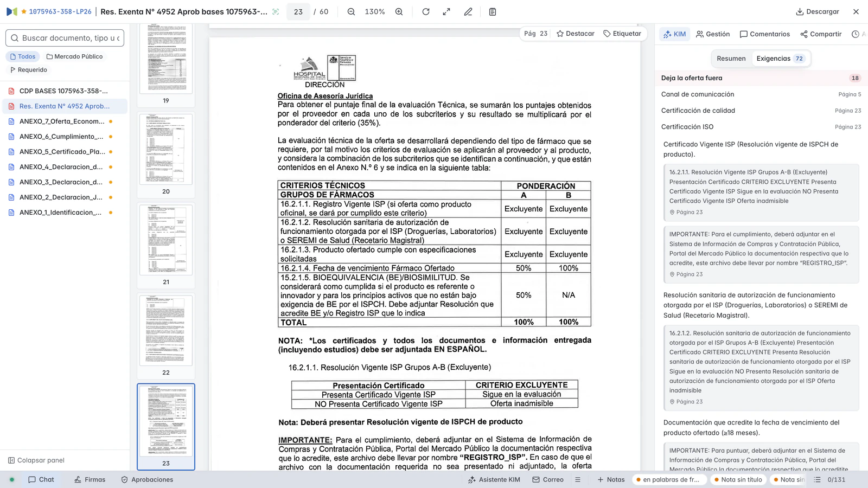The width and height of the screenshot is (868, 488).
Task: Download the document with Descargar
Action: [818, 12]
